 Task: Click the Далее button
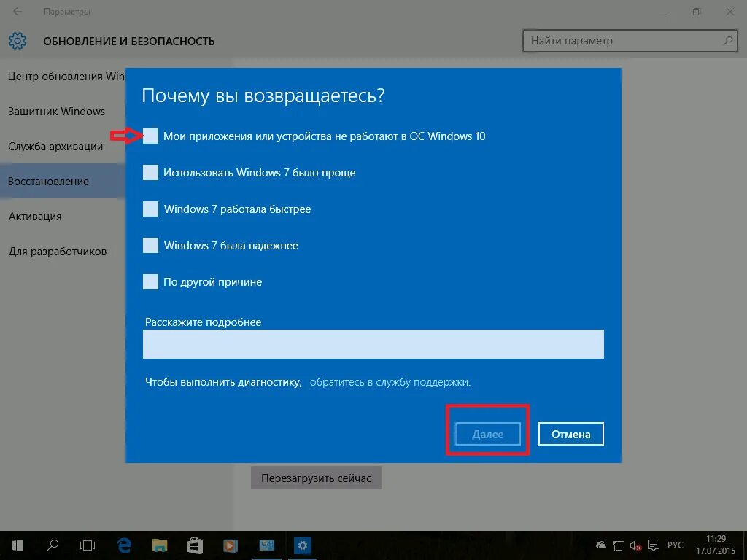click(488, 434)
